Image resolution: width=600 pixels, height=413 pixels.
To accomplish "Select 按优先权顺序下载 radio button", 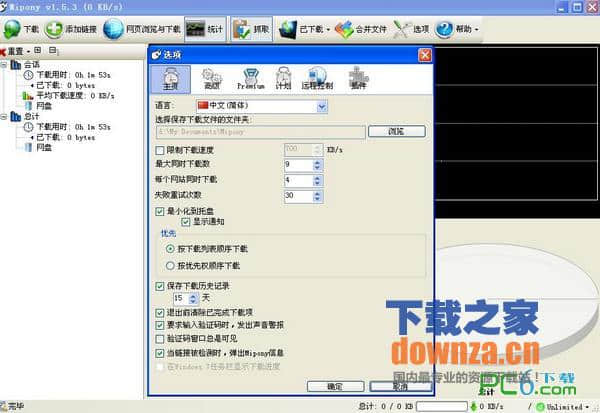I will pyautogui.click(x=170, y=266).
